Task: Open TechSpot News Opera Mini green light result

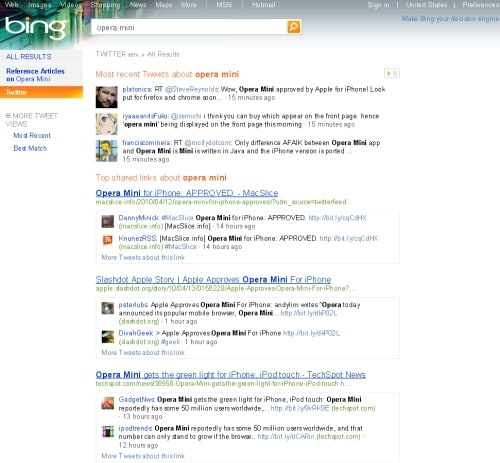Action: [231, 375]
